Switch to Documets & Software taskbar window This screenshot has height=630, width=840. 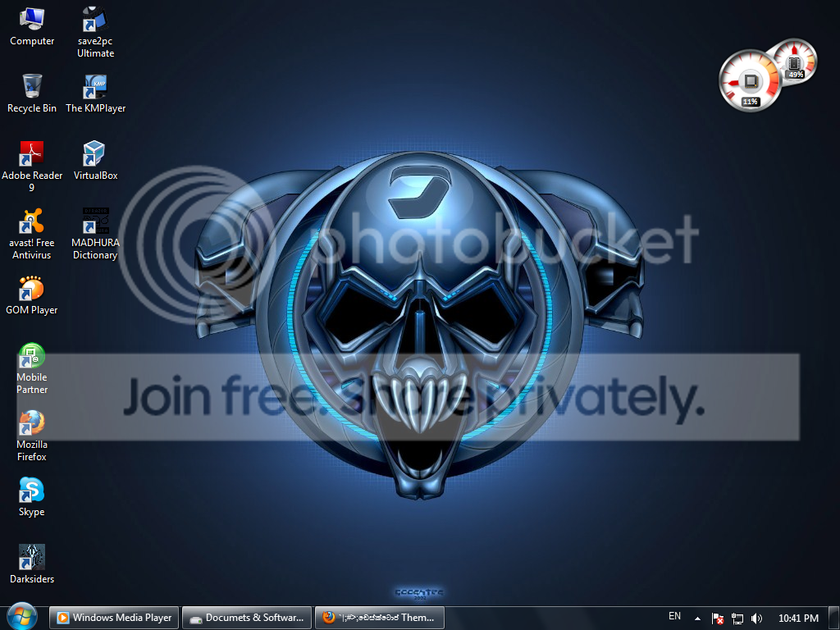click(247, 618)
